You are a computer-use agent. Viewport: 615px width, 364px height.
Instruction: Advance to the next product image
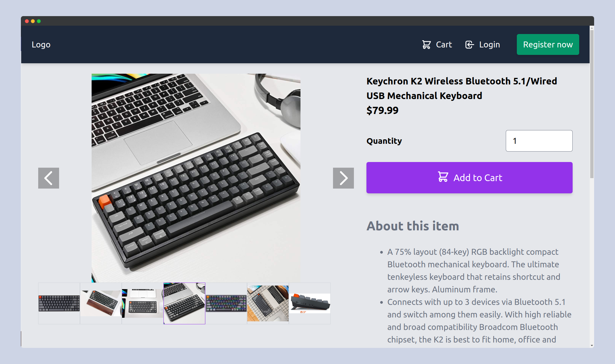[x=343, y=178]
